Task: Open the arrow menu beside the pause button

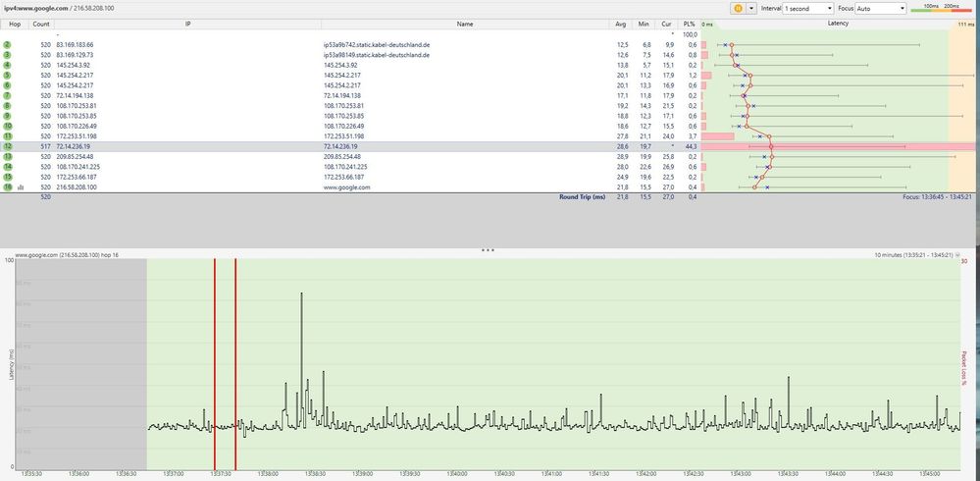Action: click(752, 8)
